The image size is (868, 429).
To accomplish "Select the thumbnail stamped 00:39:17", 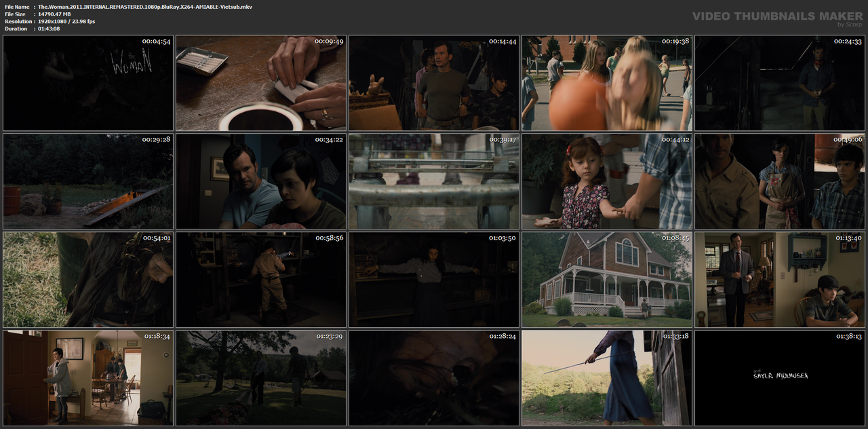I will click(434, 181).
